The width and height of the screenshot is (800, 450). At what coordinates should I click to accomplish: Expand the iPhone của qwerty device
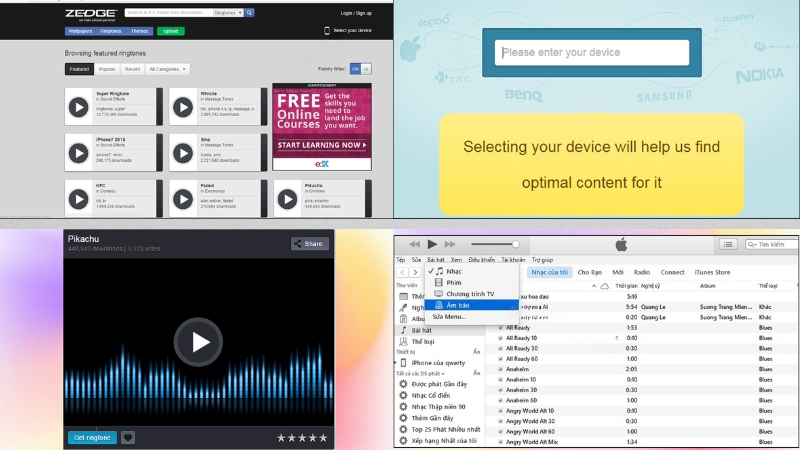pyautogui.click(x=395, y=363)
